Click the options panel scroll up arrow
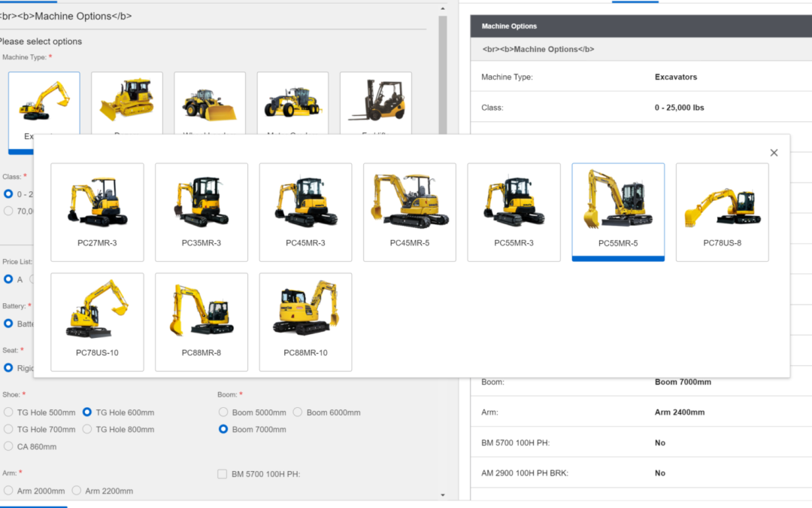812x508 pixels. 443,9
